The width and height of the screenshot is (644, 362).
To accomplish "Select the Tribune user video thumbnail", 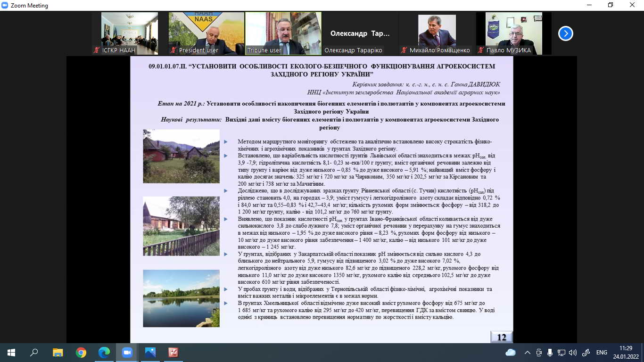I will click(x=283, y=33).
